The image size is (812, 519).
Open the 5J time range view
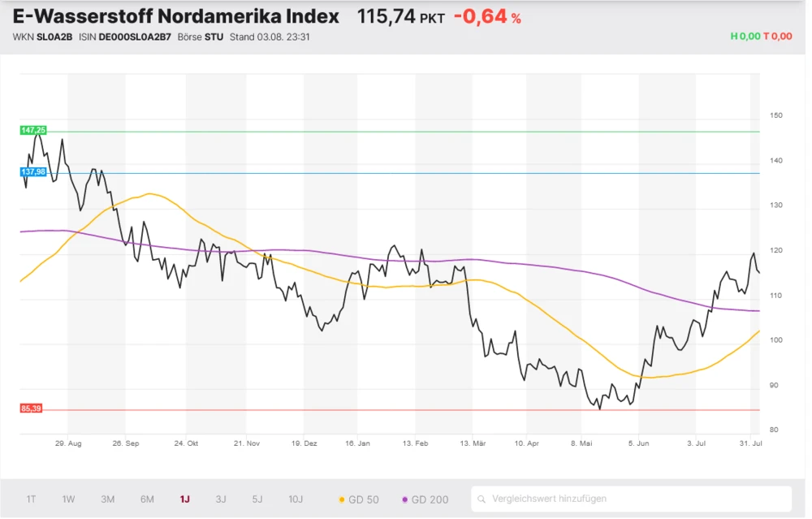257,500
